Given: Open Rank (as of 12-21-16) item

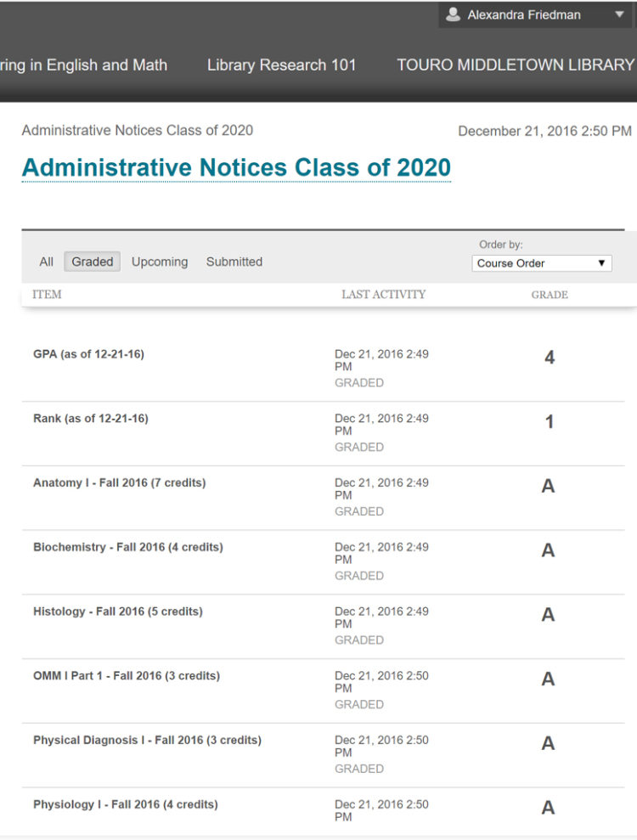Looking at the screenshot, I should click(91, 419).
